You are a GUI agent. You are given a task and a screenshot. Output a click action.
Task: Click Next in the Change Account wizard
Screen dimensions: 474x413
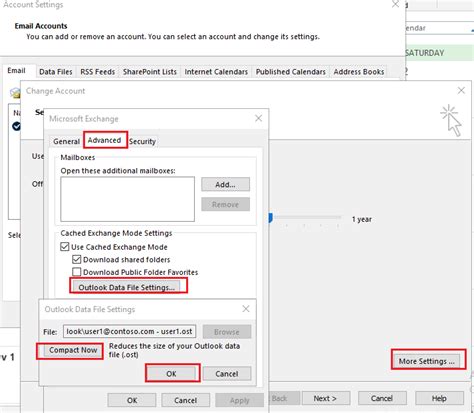(x=325, y=398)
